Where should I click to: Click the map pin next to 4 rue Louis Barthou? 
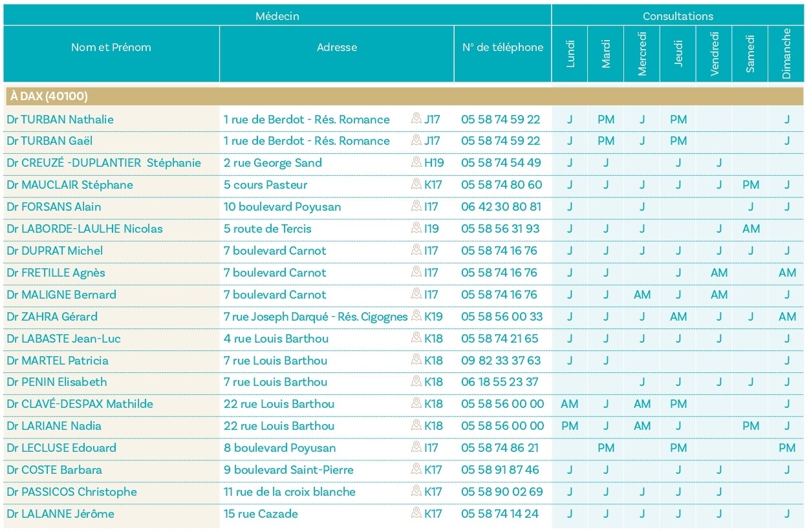tap(416, 337)
